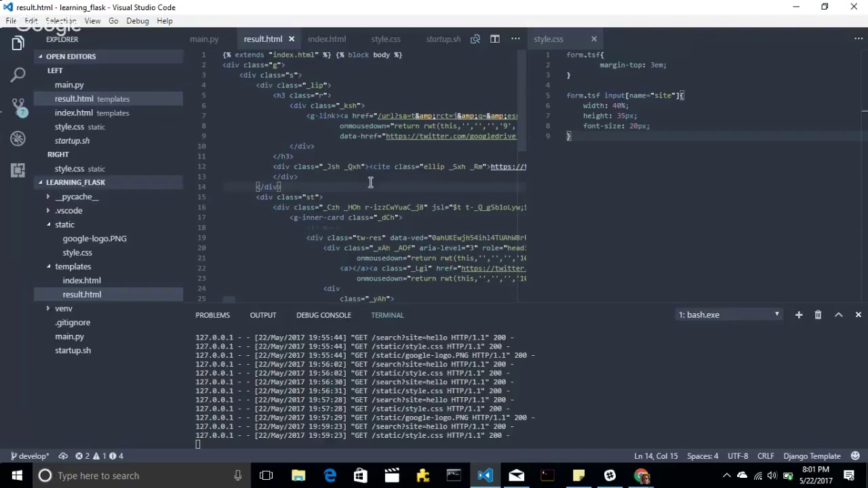Open the Debug view in activity bar
Image resolution: width=868 pixels, height=488 pixels.
(18, 138)
